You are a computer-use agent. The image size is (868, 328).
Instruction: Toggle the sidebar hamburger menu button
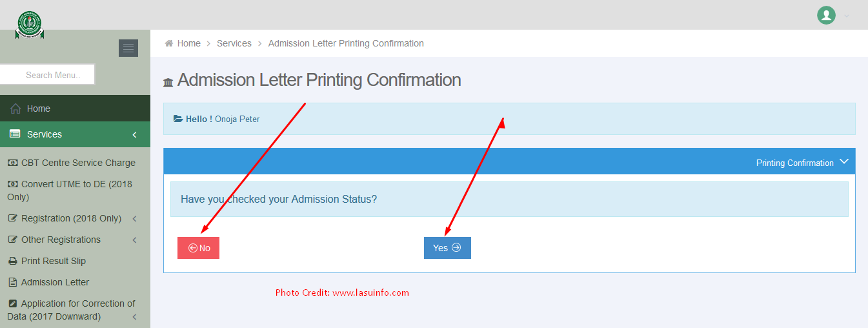click(128, 48)
